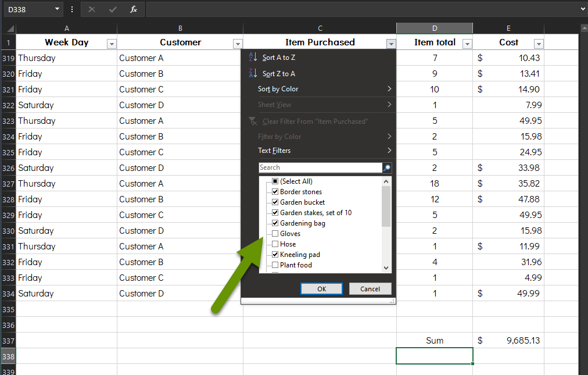Uncheck the Garden bucket filter item
588x375 pixels.
275,202
